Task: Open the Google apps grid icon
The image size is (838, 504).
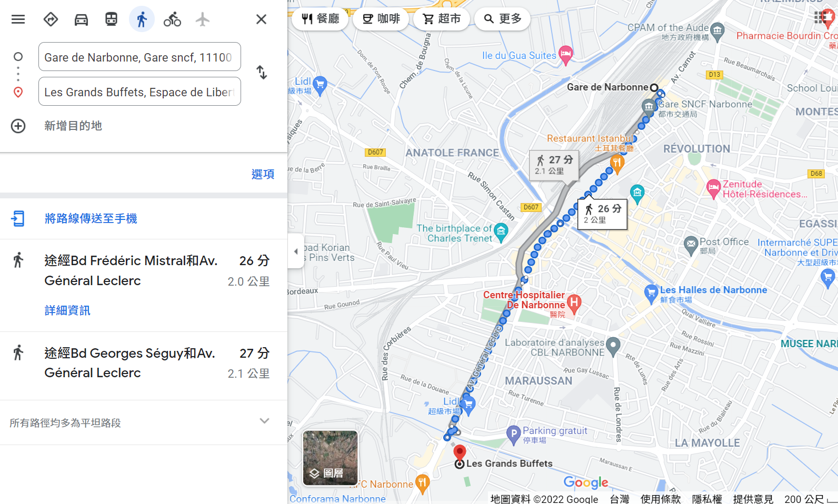Action: pyautogui.click(x=820, y=17)
